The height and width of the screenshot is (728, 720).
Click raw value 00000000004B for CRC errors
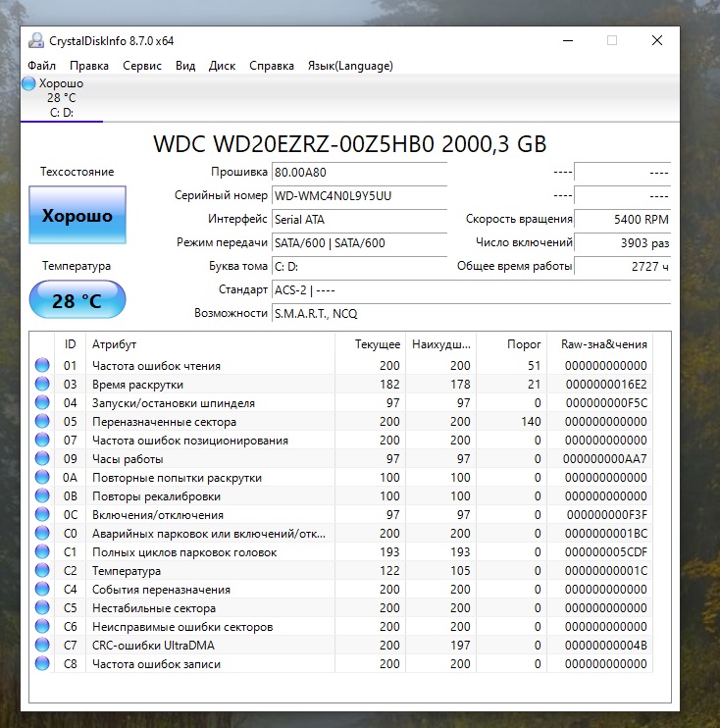click(606, 646)
